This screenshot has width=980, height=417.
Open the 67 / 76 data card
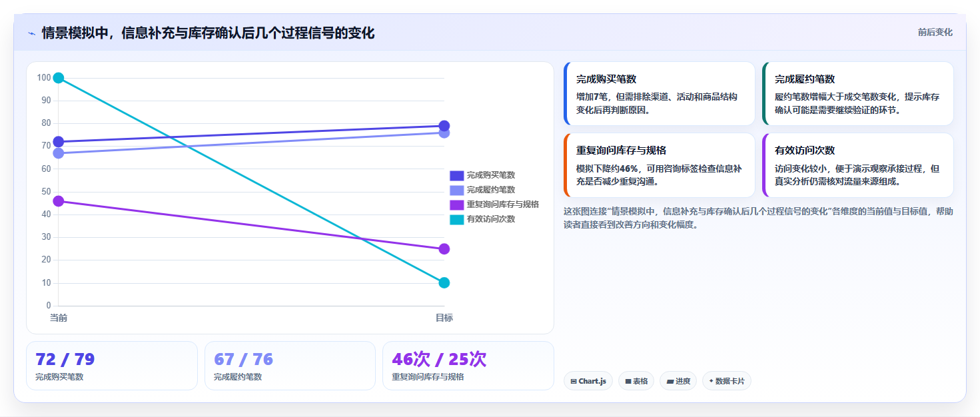[x=290, y=366]
